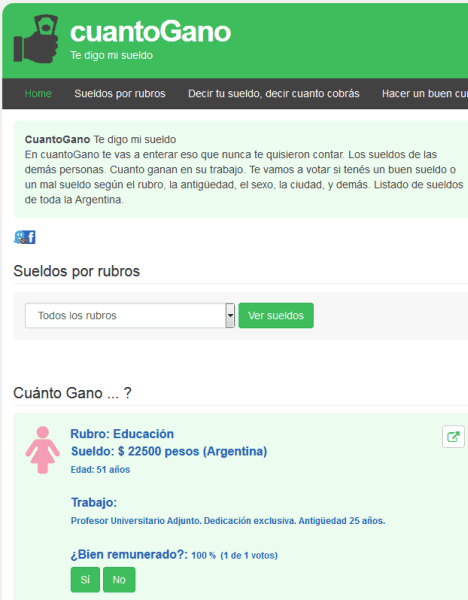Viewport: 468px width, 600px height.
Task: Click the Profesor Universitario Adjunto description
Action: click(228, 521)
